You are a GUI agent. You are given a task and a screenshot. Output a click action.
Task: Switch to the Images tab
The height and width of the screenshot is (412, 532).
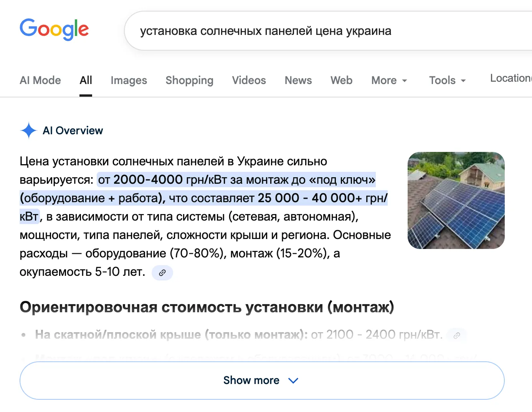pyautogui.click(x=129, y=81)
